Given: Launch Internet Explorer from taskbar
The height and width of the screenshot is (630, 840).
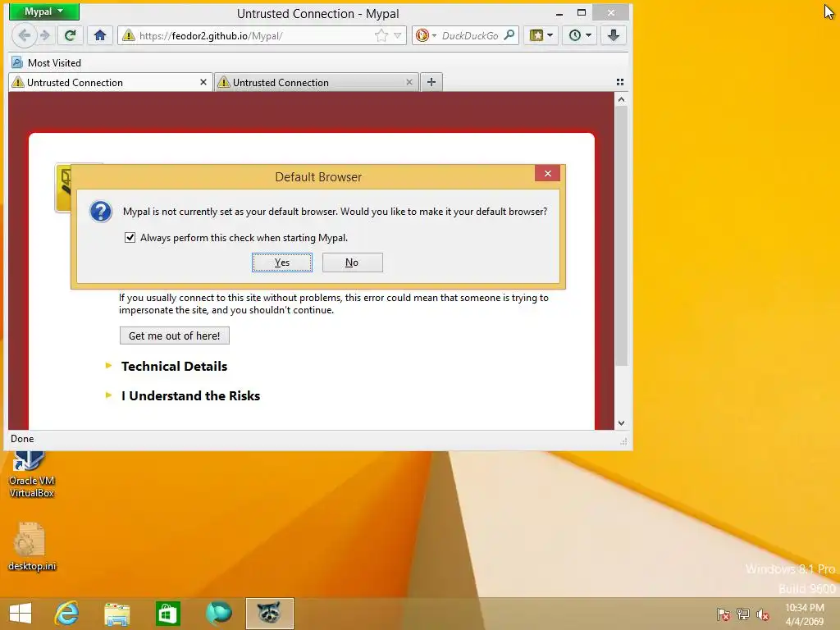Looking at the screenshot, I should coord(67,614).
